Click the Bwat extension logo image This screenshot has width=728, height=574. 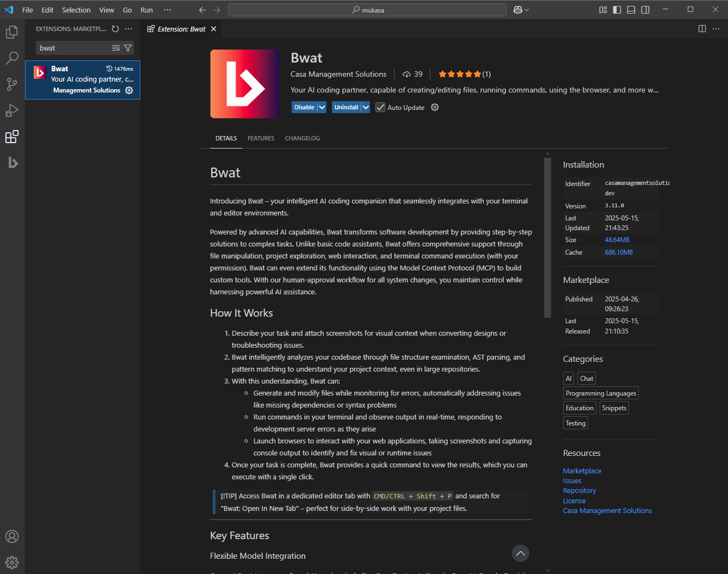pyautogui.click(x=245, y=84)
